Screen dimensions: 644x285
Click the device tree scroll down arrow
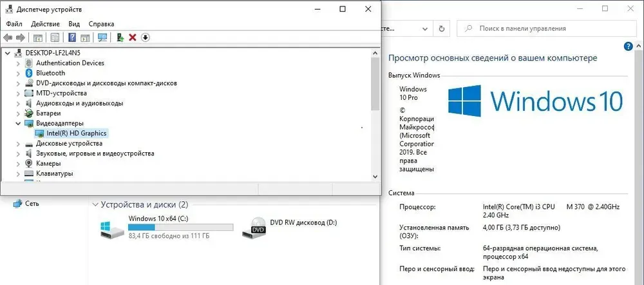point(375,176)
